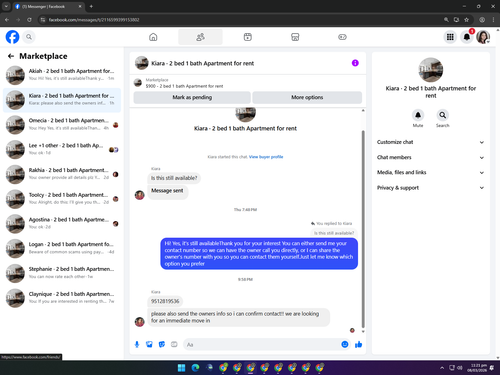Open Lee +1 other conversation

point(62,149)
